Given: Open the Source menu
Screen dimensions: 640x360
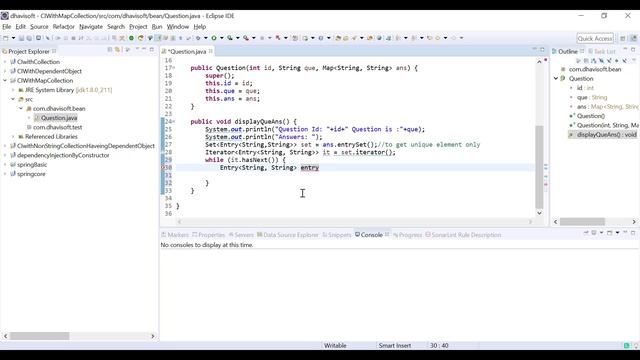Looking at the screenshot, I should (x=39, y=27).
